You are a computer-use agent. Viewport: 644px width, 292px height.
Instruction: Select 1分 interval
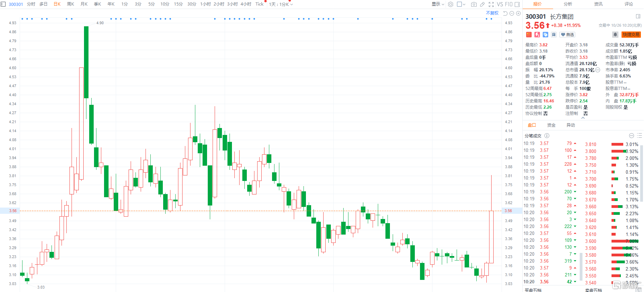[x=124, y=4]
